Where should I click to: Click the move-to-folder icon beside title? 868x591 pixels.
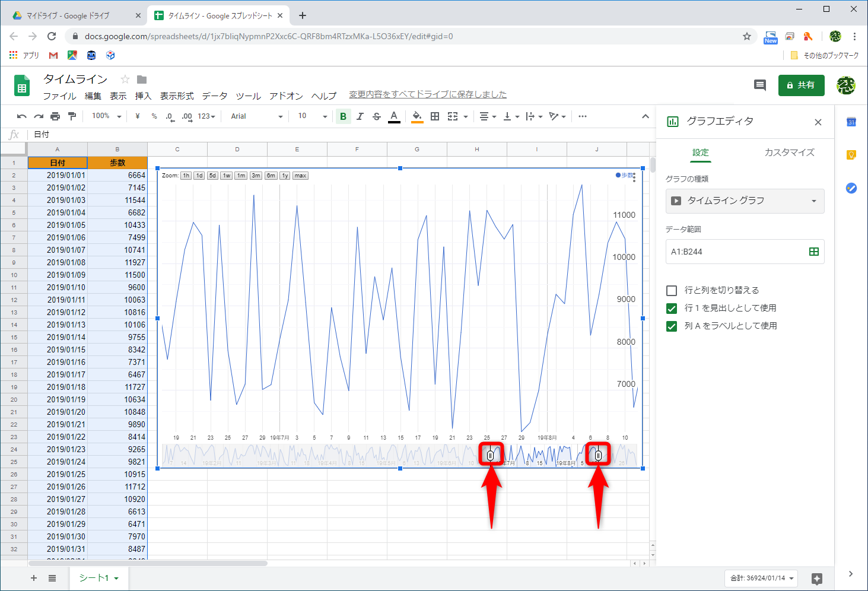pyautogui.click(x=142, y=80)
